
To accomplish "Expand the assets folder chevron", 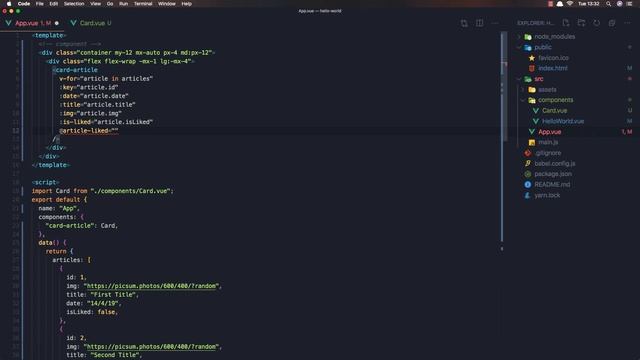I will [x=523, y=89].
